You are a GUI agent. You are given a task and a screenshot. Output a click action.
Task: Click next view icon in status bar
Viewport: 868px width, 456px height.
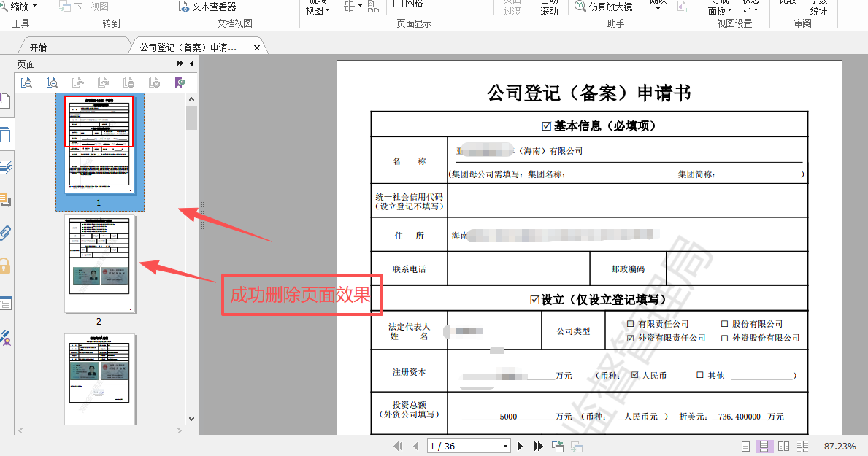(577, 446)
